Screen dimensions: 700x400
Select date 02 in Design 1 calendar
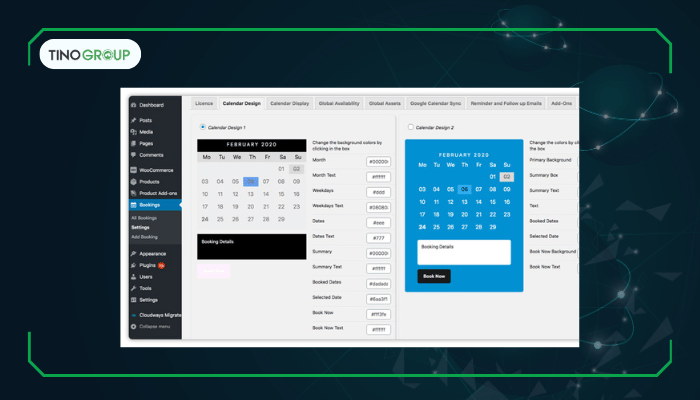pos(296,169)
